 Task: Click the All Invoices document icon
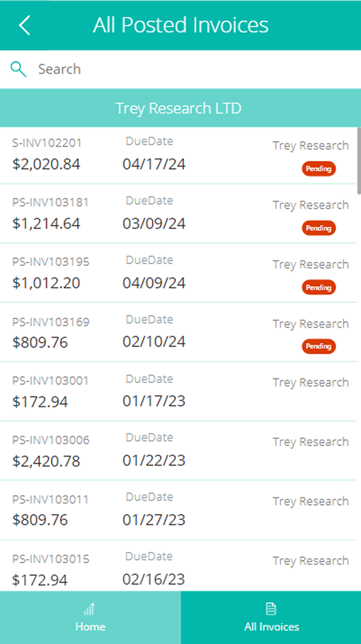point(271,609)
